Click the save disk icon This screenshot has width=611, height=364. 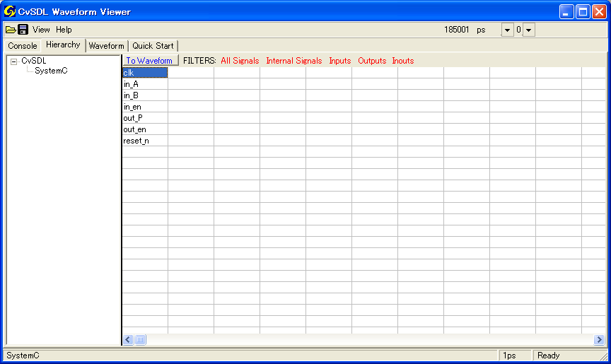click(23, 30)
